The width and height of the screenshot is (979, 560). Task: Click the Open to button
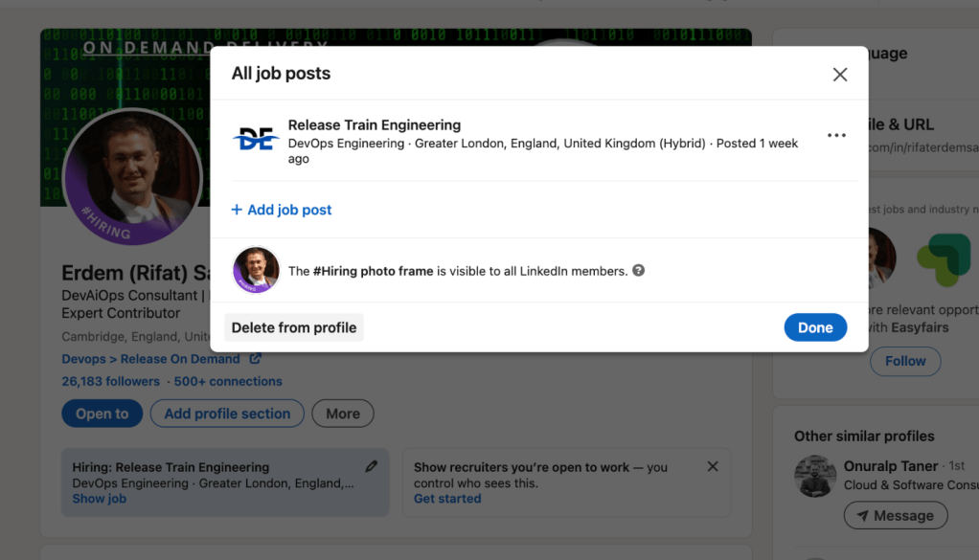(102, 414)
